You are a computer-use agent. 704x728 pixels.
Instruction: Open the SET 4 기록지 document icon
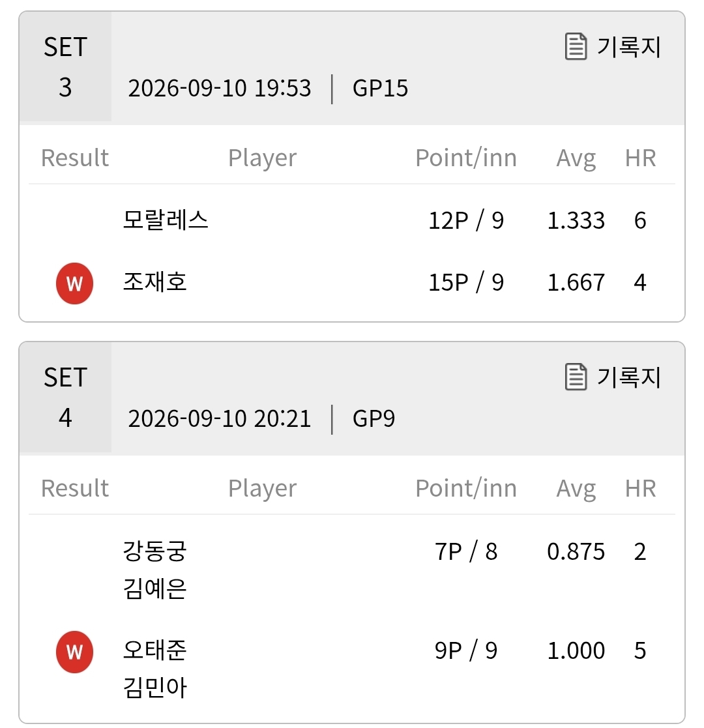pyautogui.click(x=576, y=377)
